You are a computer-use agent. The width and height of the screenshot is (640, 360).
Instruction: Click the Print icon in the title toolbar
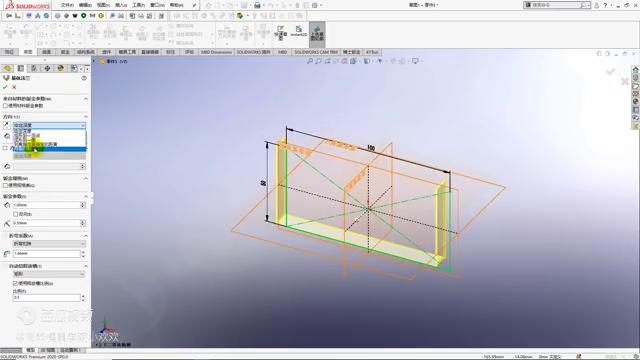(x=258, y=5)
